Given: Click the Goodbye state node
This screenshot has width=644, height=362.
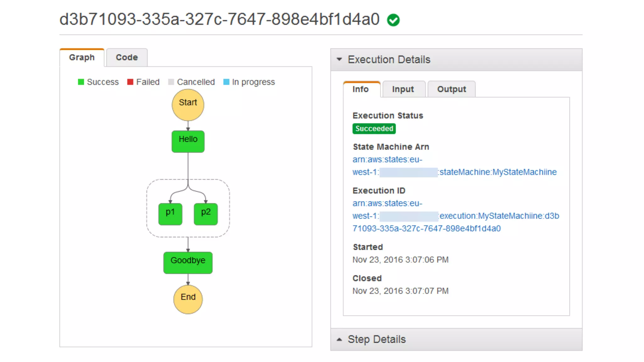Looking at the screenshot, I should coord(188,262).
